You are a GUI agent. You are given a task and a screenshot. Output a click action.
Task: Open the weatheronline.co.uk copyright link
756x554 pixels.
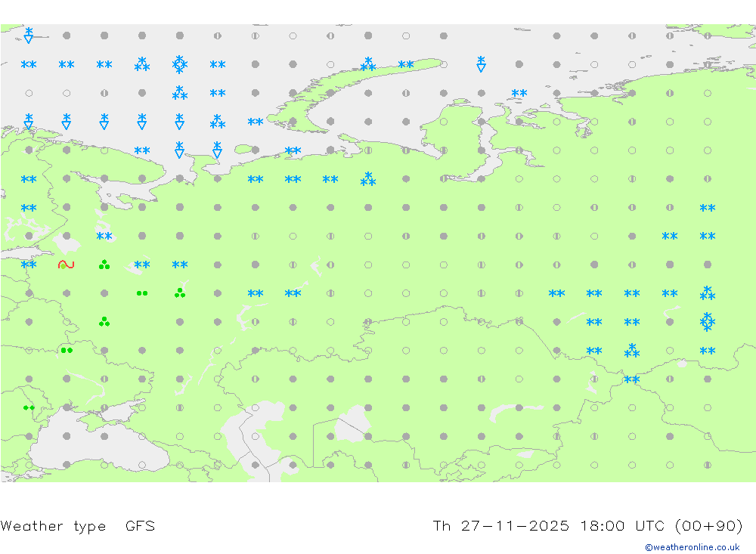click(x=692, y=547)
